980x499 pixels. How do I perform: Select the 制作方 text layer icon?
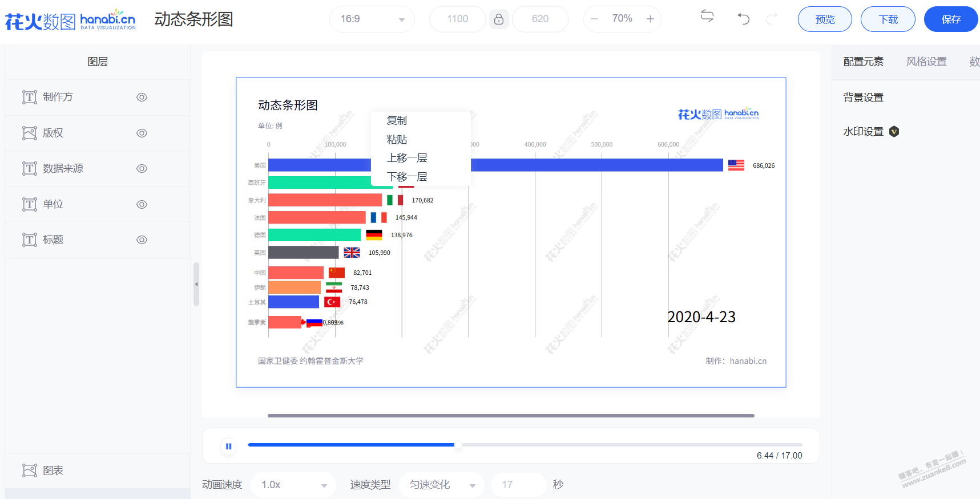point(30,98)
